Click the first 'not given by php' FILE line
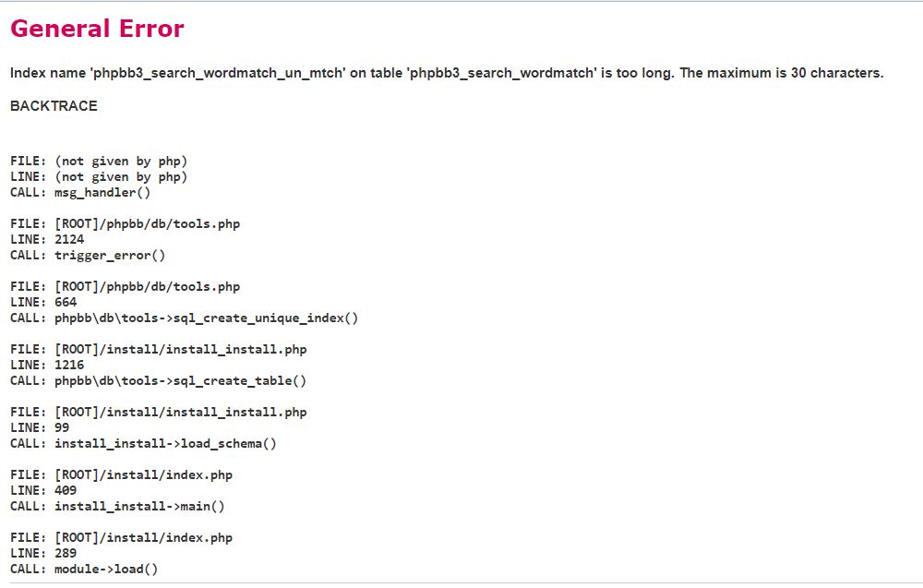 [99, 161]
